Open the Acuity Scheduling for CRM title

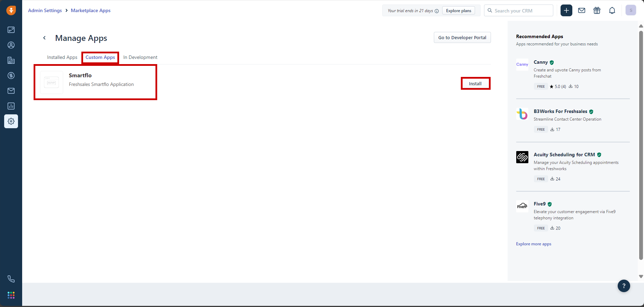point(564,155)
